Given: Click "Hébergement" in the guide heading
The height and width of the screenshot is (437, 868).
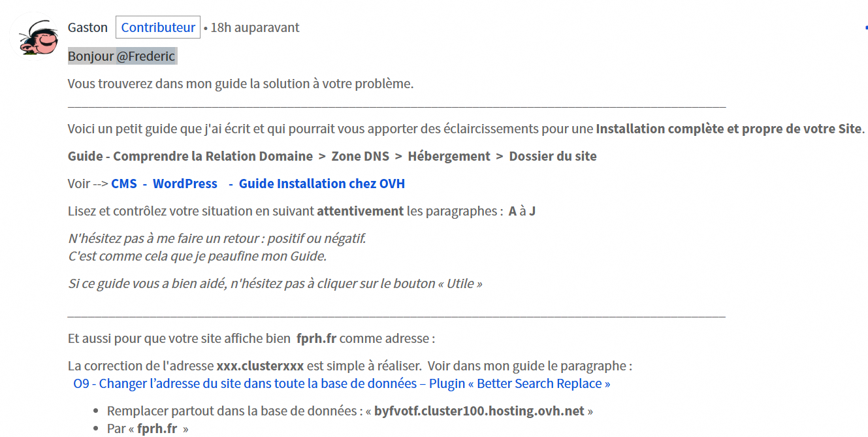Looking at the screenshot, I should [449, 156].
